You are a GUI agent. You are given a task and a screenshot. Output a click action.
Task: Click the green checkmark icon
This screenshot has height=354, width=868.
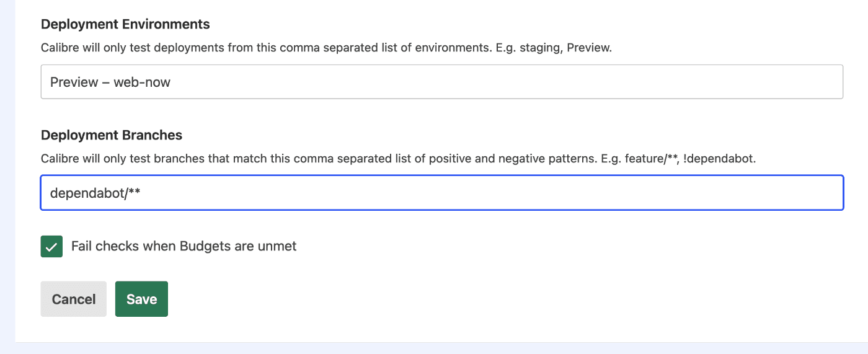pyautogui.click(x=51, y=246)
